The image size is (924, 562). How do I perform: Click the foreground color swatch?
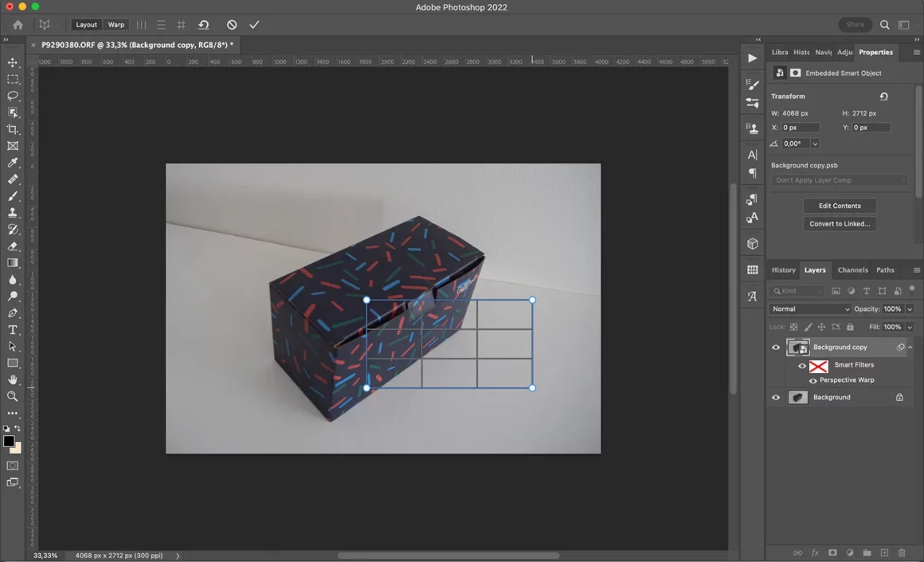click(x=9, y=441)
